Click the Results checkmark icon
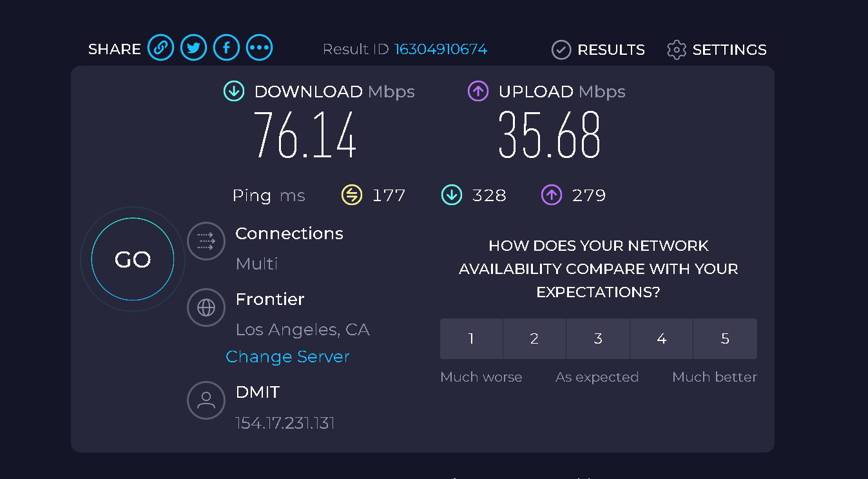 pos(561,50)
